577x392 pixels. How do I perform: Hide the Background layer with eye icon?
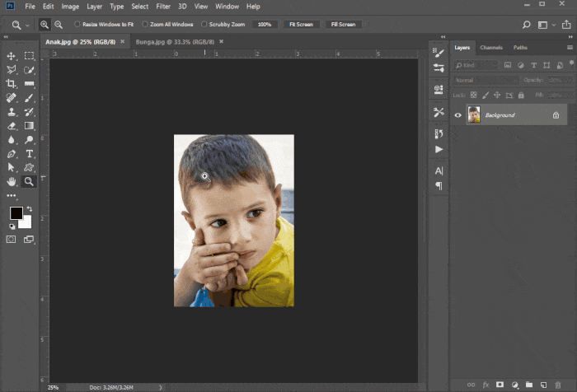point(457,115)
